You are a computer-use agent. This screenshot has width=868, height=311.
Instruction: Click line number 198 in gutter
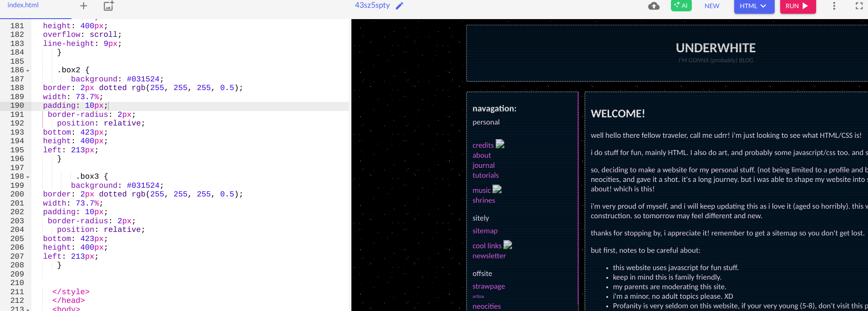click(x=17, y=176)
